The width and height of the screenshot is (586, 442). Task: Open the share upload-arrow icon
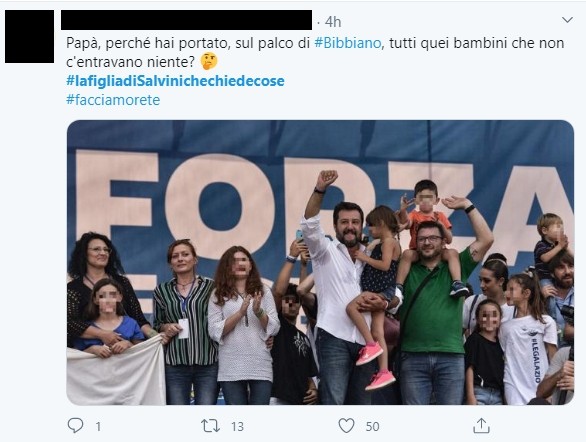(x=481, y=426)
